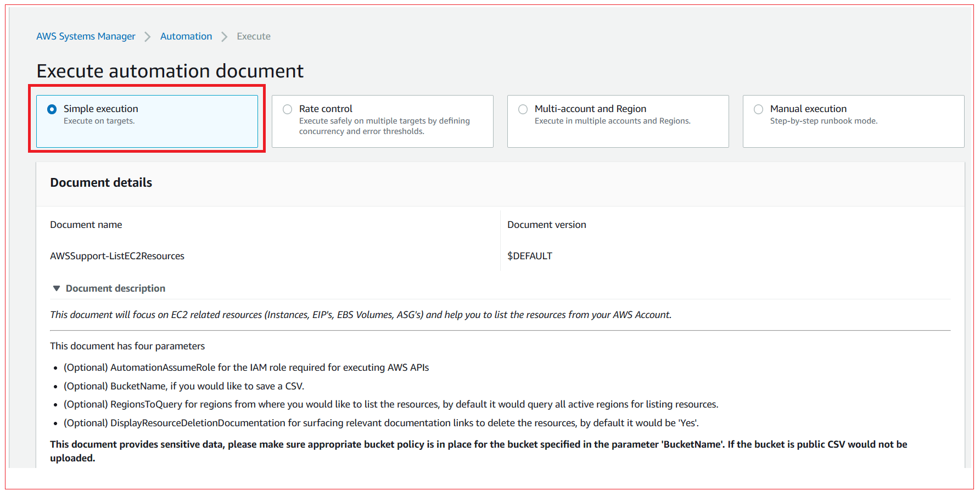The height and width of the screenshot is (496, 980).
Task: Click the Multi-account and Region card
Action: [x=618, y=121]
